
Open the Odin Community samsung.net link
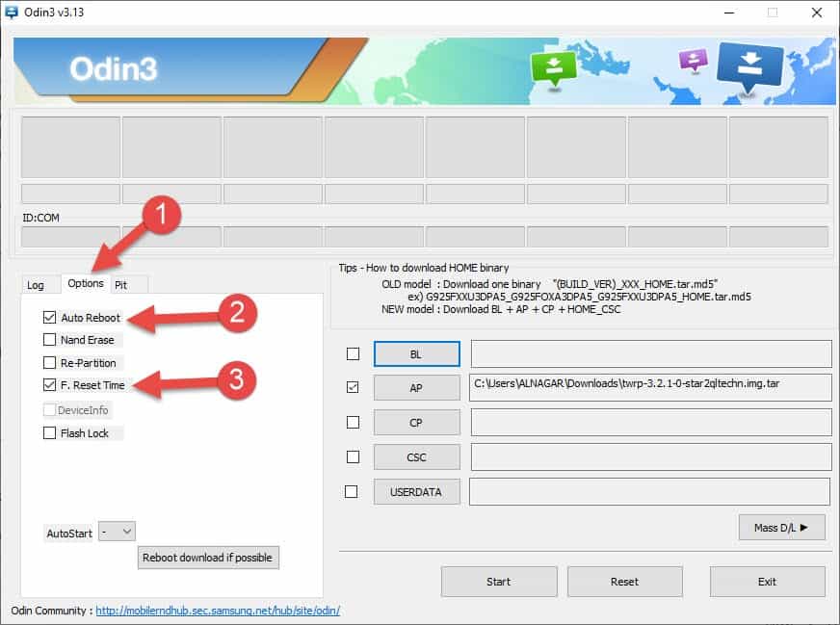point(218,611)
